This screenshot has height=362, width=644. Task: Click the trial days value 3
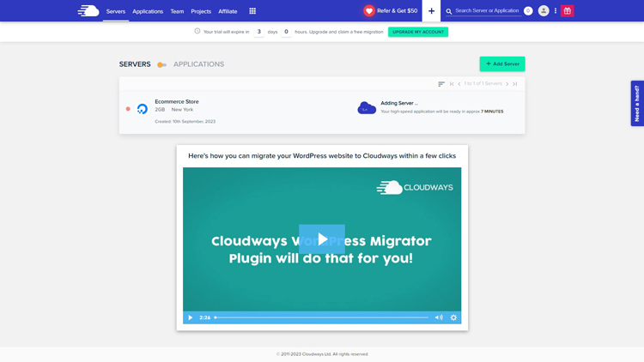point(258,32)
